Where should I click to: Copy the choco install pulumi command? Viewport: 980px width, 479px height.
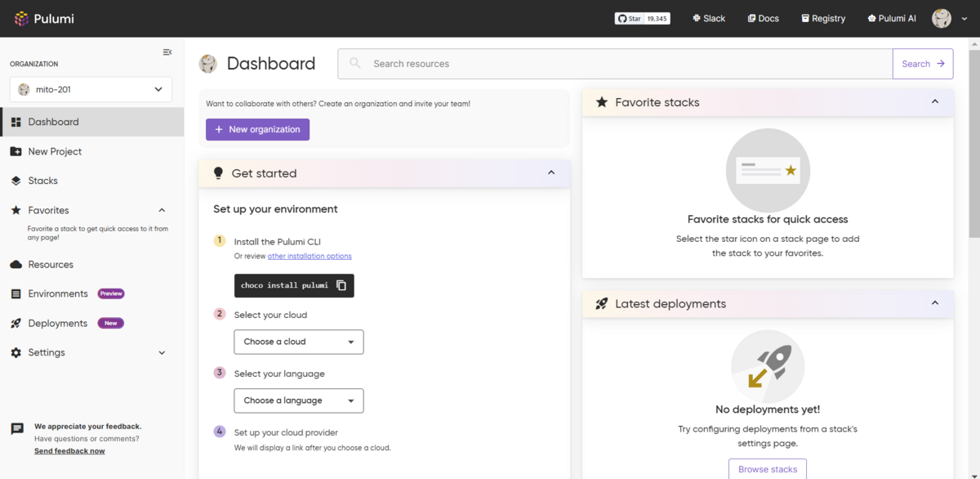[341, 285]
